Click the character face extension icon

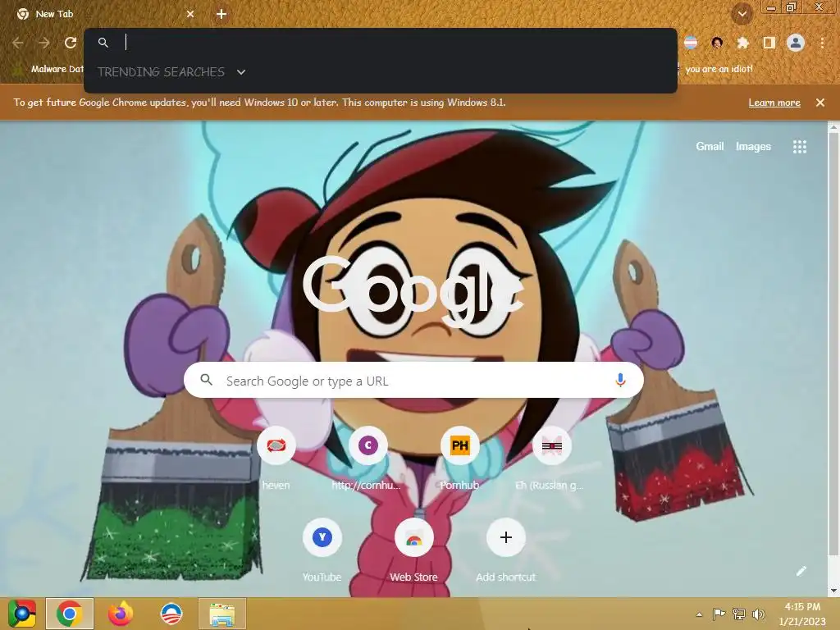pyautogui.click(x=717, y=43)
